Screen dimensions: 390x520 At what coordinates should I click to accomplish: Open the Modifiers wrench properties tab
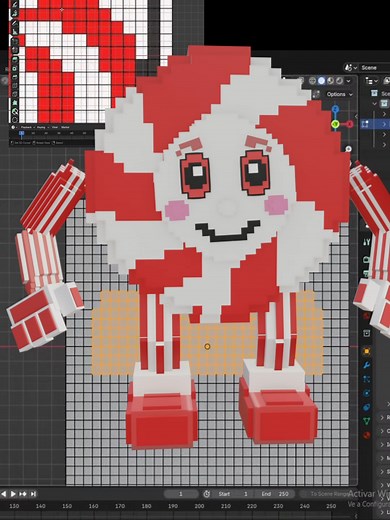[x=367, y=365]
